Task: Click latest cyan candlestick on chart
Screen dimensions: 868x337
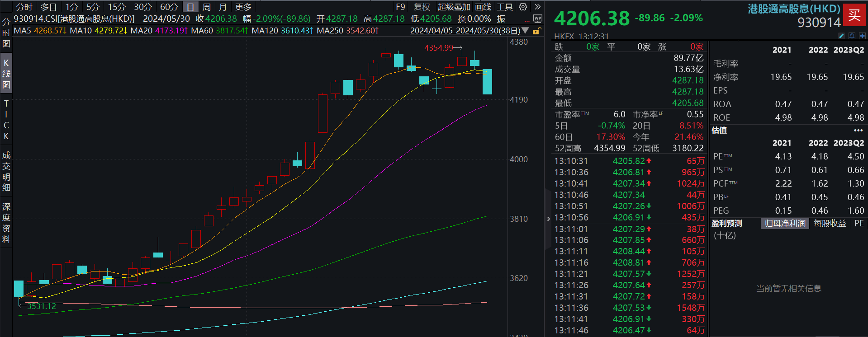Action: 487,81
